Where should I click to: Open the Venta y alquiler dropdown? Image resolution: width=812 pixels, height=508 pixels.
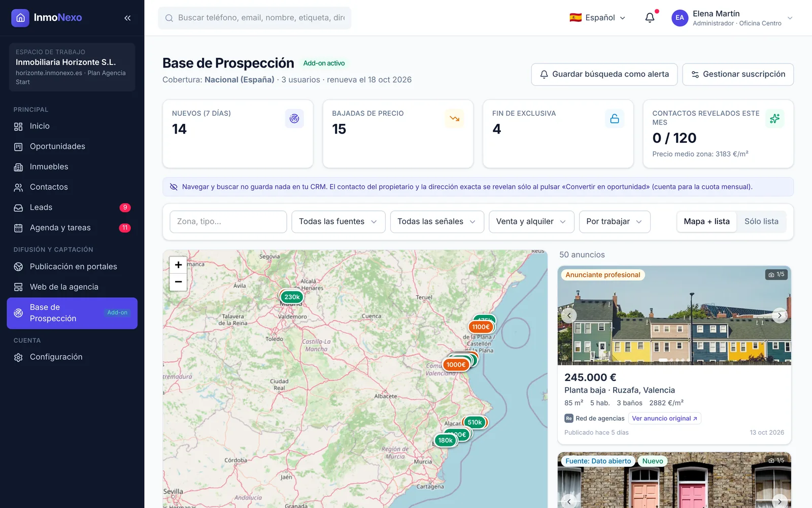531,221
